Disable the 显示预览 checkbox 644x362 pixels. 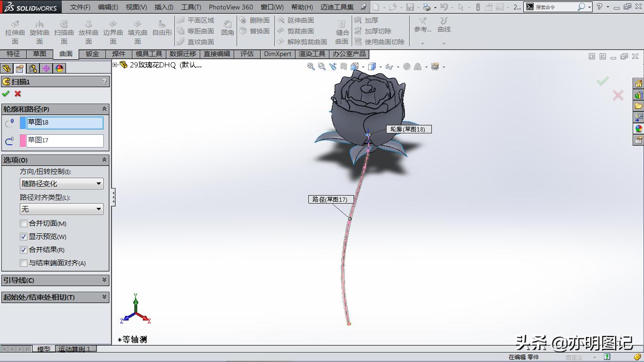pyautogui.click(x=24, y=237)
